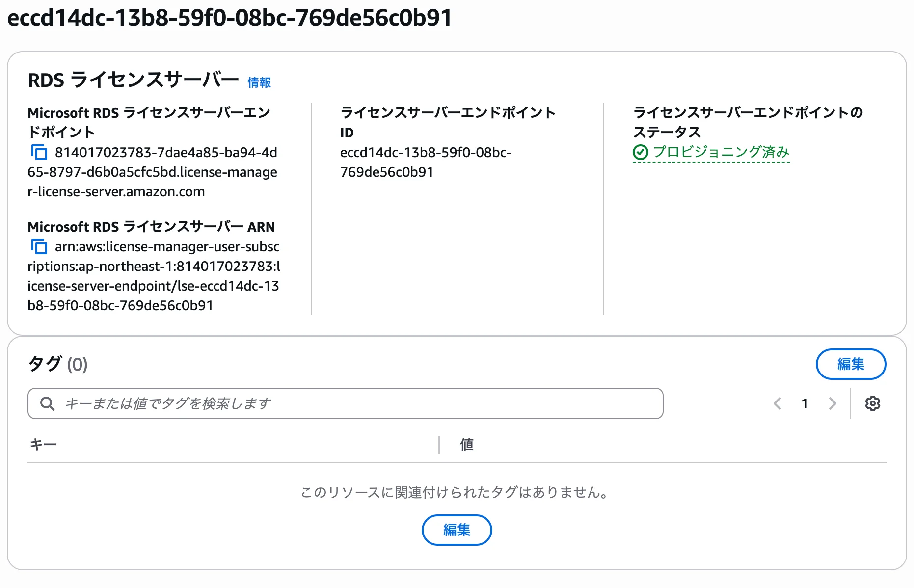Go to the next page of tags
The width and height of the screenshot is (914, 588).
(x=832, y=403)
